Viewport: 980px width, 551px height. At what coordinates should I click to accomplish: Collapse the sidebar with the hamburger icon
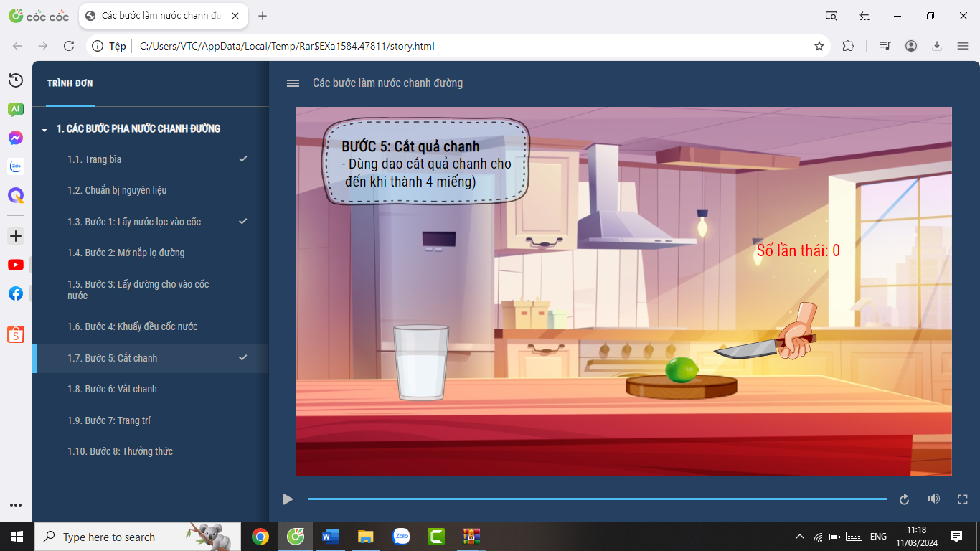pyautogui.click(x=293, y=83)
